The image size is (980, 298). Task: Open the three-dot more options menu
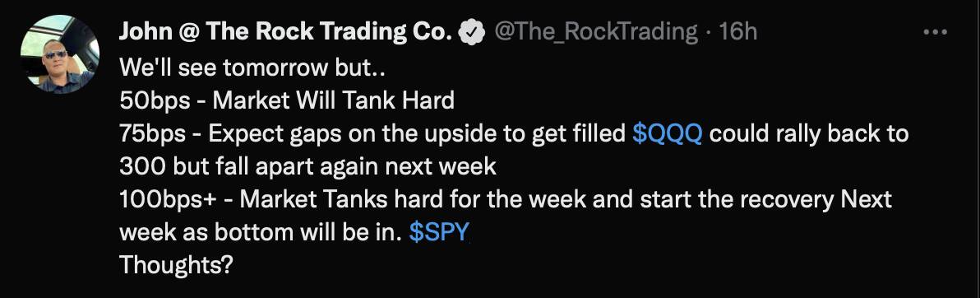point(936,31)
